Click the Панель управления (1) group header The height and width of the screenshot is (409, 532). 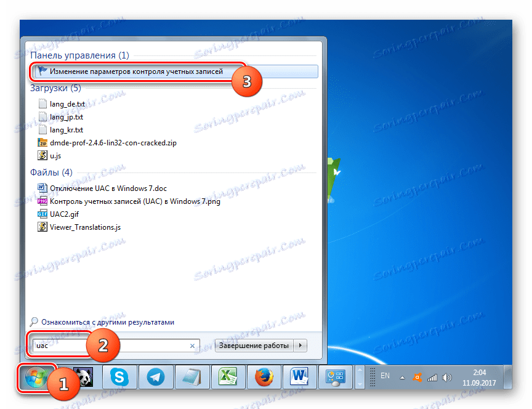pyautogui.click(x=79, y=55)
